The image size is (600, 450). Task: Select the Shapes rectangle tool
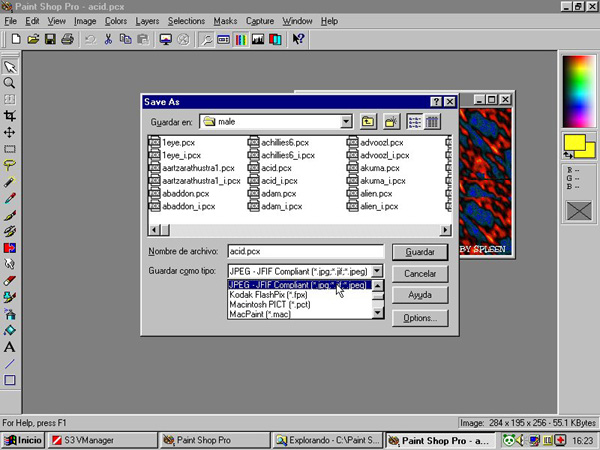[10, 380]
